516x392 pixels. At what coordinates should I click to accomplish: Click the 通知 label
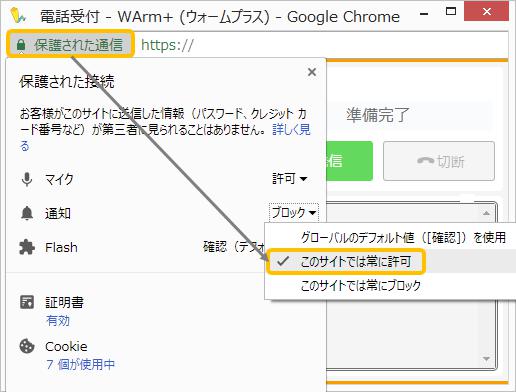click(x=58, y=213)
